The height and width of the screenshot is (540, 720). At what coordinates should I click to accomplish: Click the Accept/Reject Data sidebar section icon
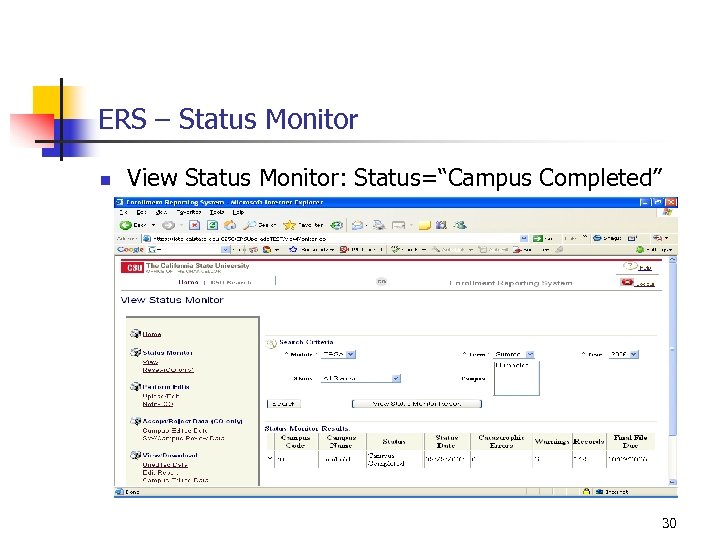135,421
